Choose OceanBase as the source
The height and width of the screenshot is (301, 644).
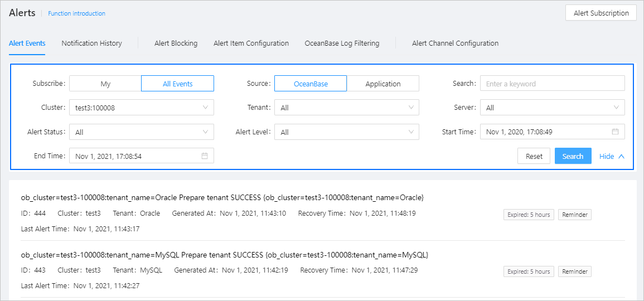(311, 84)
